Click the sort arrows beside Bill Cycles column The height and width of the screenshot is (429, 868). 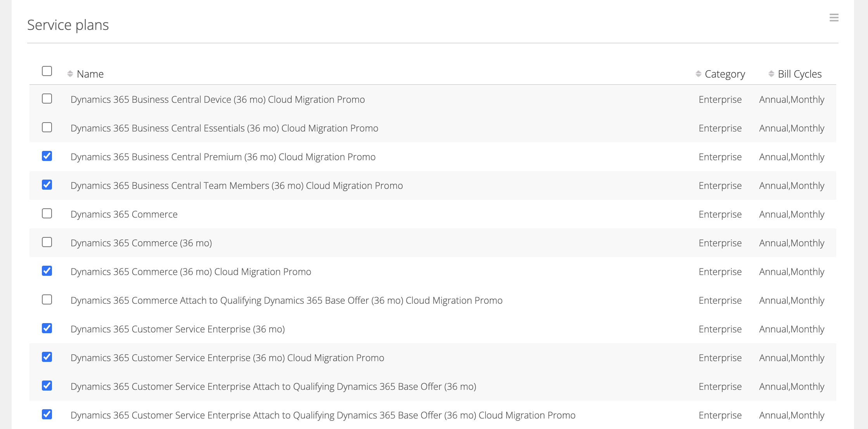(771, 74)
